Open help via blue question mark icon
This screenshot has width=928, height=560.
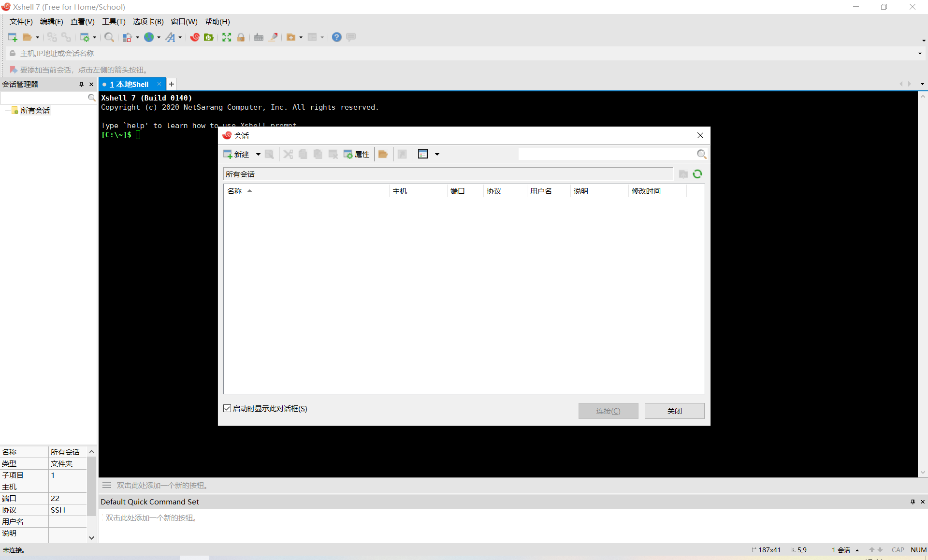click(337, 37)
